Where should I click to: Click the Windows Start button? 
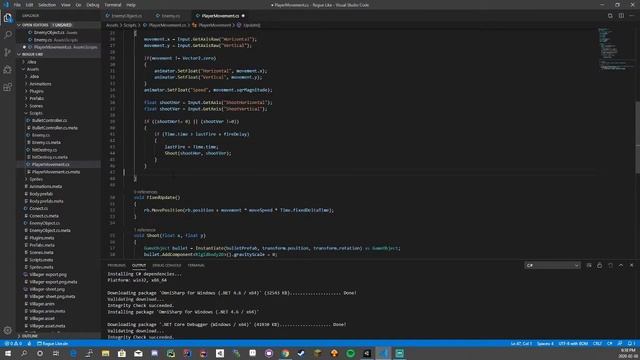click(x=8, y=353)
